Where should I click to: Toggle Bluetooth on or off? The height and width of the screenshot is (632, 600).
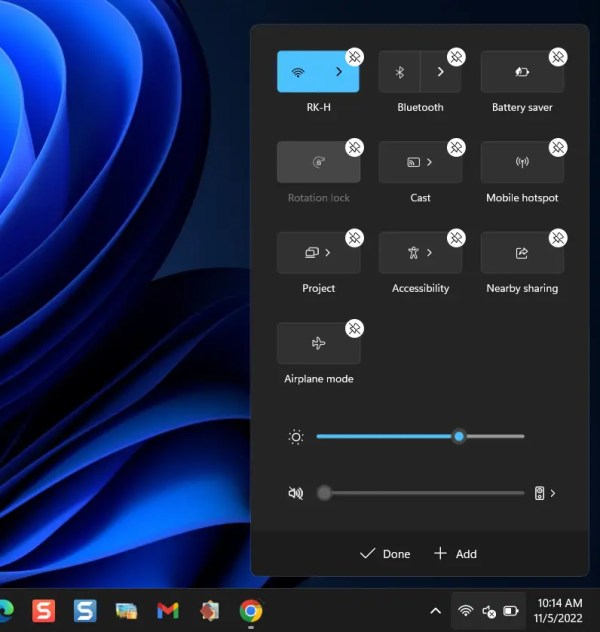(x=399, y=73)
